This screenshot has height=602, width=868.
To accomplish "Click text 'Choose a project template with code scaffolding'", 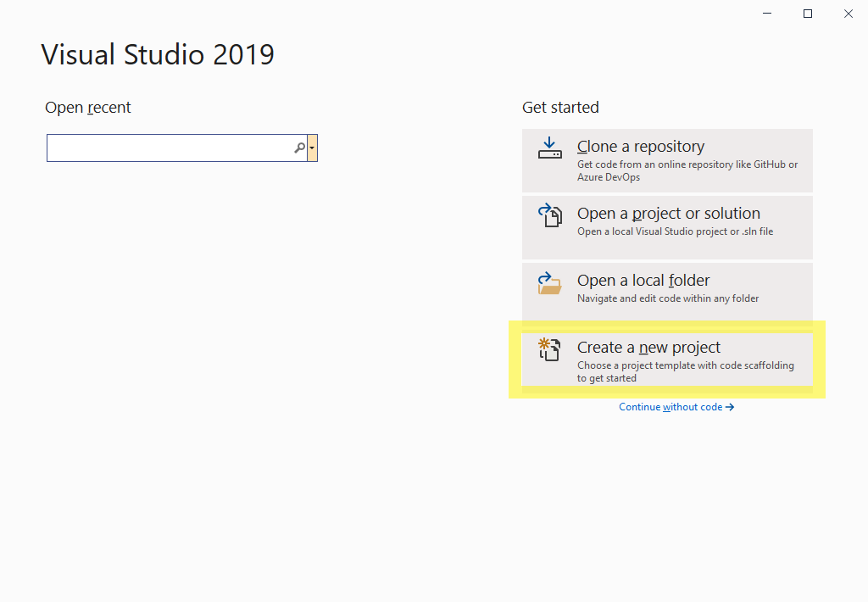I will click(685, 365).
